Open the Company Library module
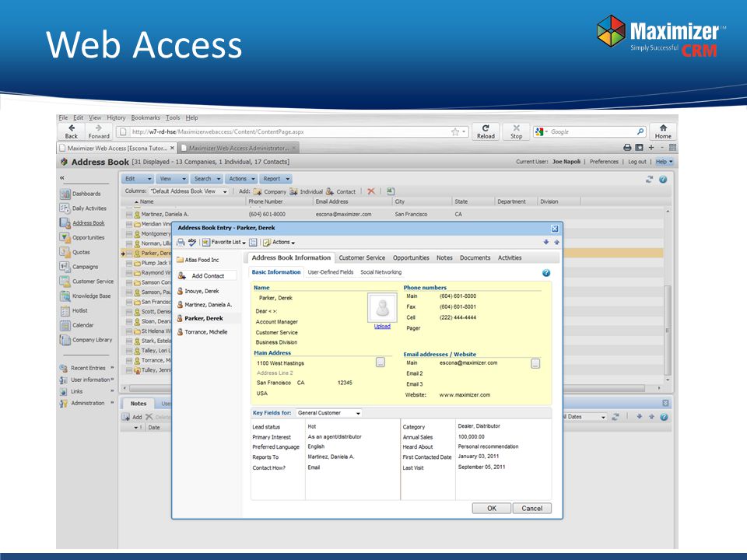 click(86, 340)
